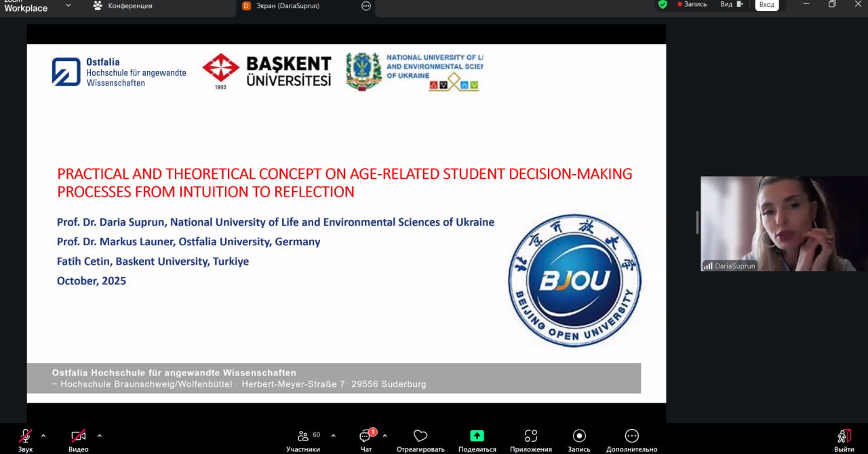868x454 pixels.
Task: Expand audio options arrow next to Звук
Action: pos(43,436)
